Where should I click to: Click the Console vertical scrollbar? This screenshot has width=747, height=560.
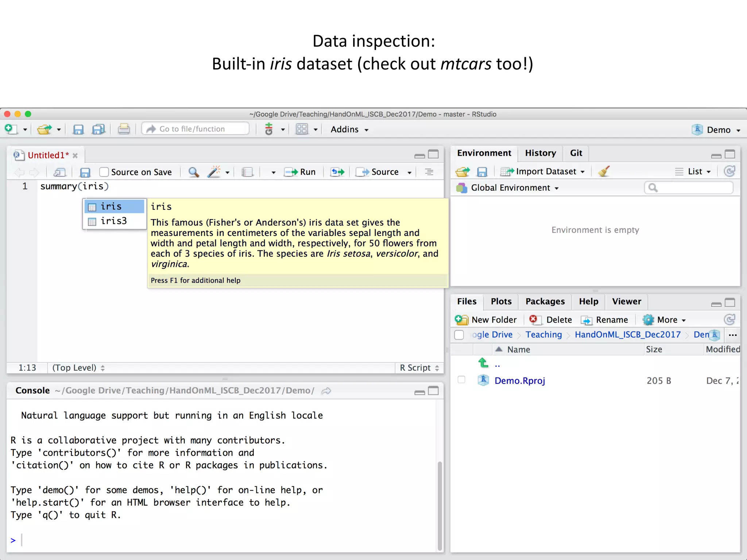point(440,505)
